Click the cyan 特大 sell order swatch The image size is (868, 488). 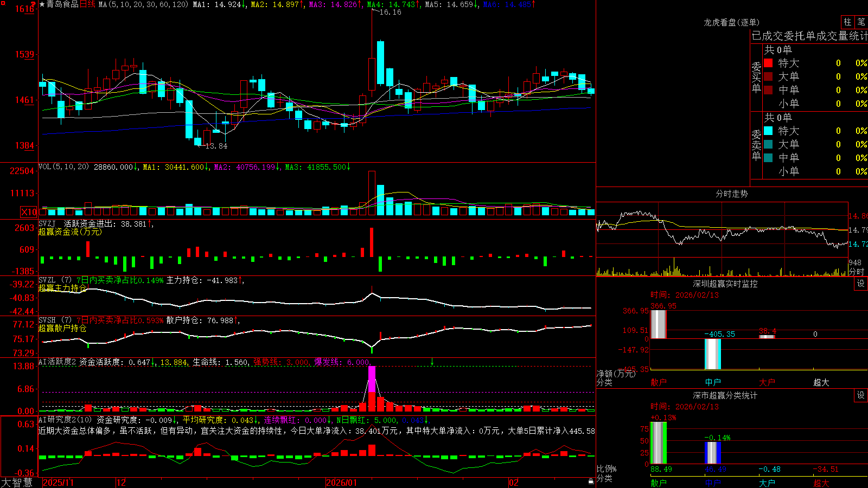[768, 131]
